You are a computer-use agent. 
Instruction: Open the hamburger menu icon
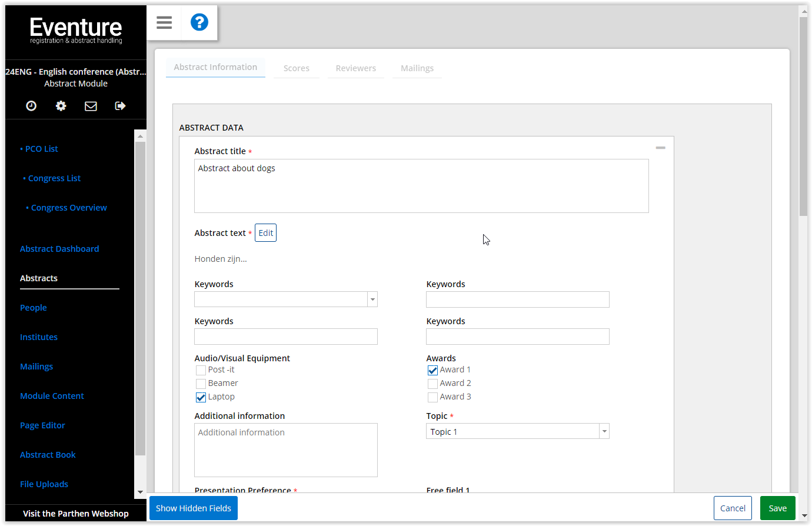coord(164,23)
